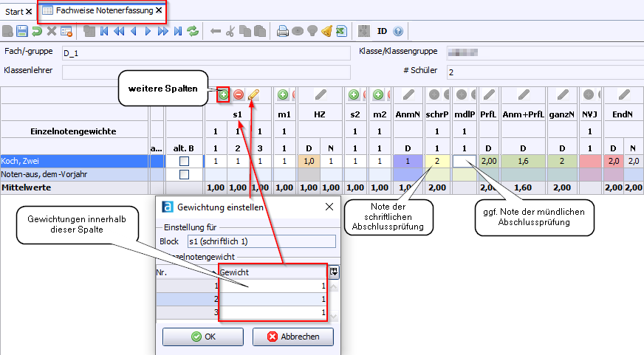Remove s1 column with red minus icon

point(239,94)
